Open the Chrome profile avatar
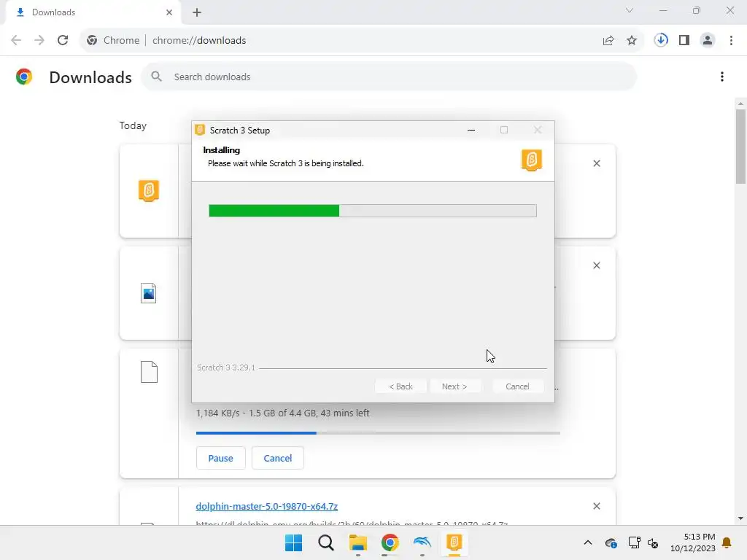This screenshot has width=747, height=560. tap(708, 40)
